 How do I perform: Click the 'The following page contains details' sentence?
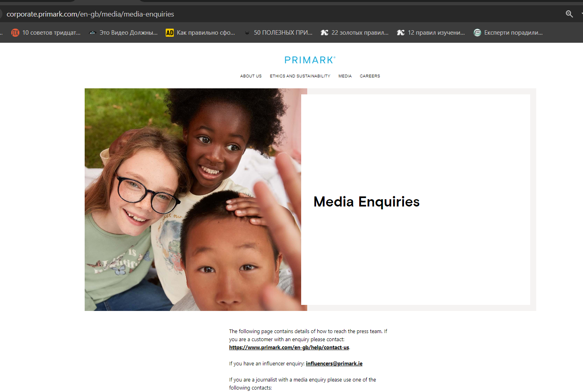coord(308,336)
